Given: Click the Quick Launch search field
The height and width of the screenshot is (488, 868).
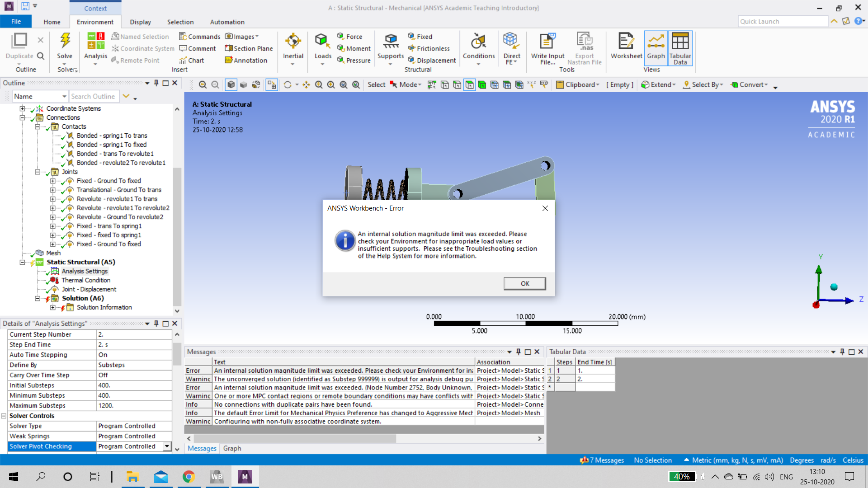Looking at the screenshot, I should (782, 21).
